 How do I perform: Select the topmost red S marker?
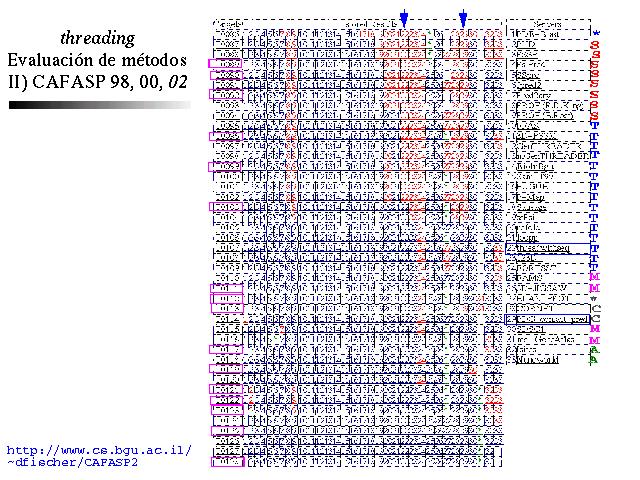tap(595, 45)
